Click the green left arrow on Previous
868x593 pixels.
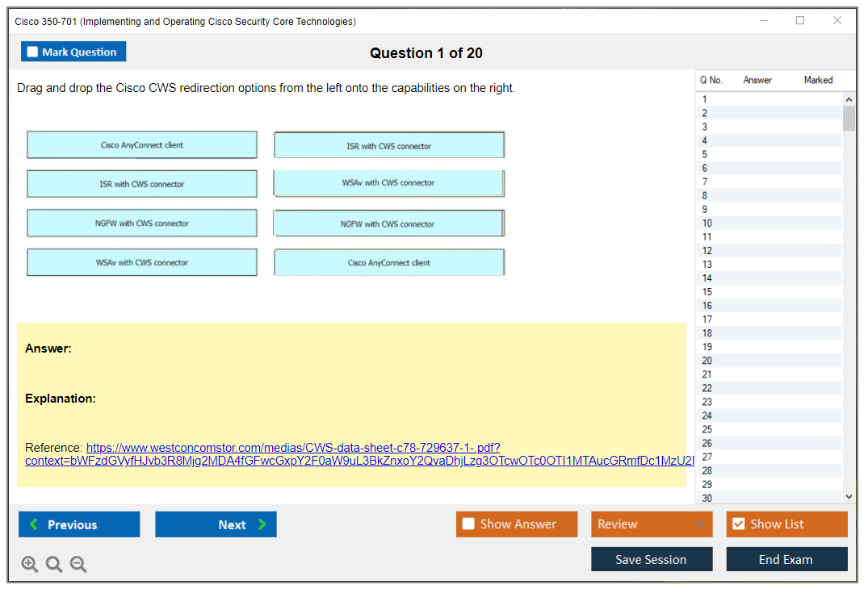(33, 524)
